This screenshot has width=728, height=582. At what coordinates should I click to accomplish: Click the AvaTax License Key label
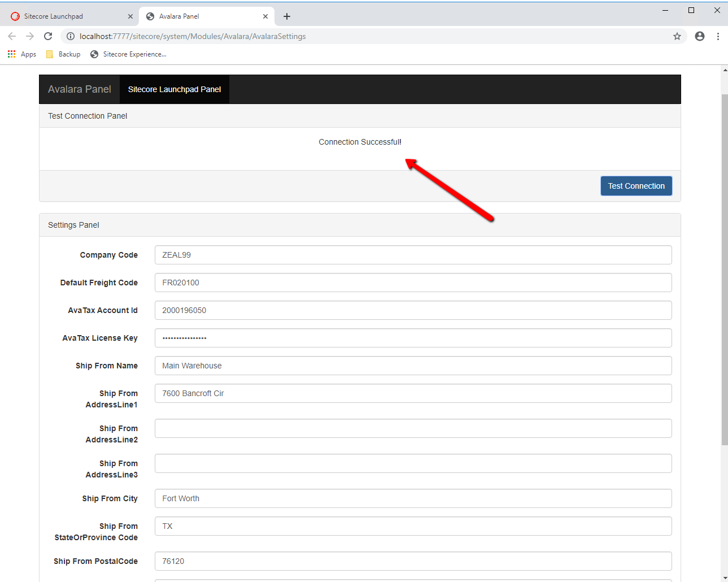click(x=100, y=338)
